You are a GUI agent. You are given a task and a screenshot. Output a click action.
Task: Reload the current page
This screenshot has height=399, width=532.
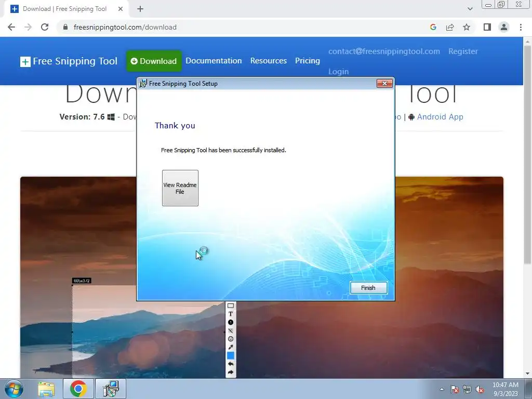tap(45, 27)
